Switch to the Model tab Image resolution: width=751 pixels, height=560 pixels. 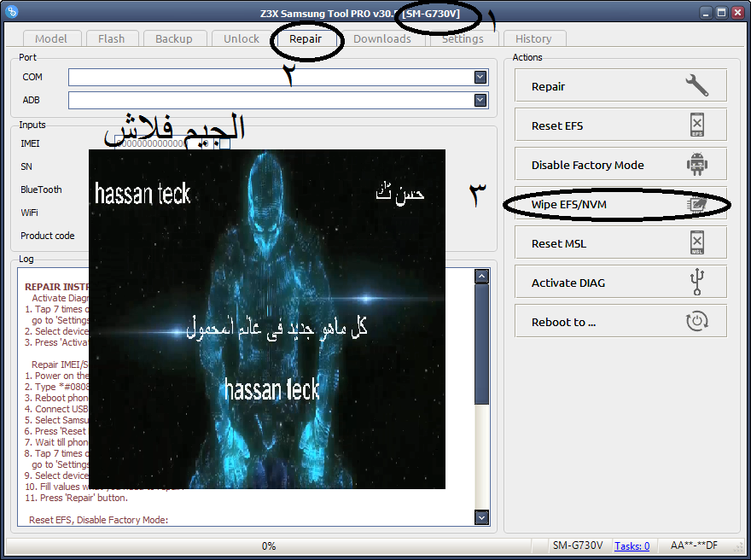point(51,38)
